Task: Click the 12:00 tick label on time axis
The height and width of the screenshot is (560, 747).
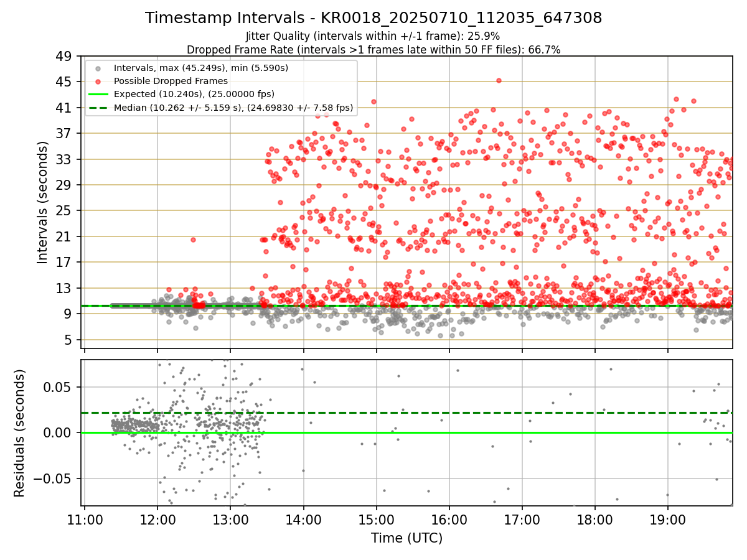Action: [x=157, y=519]
